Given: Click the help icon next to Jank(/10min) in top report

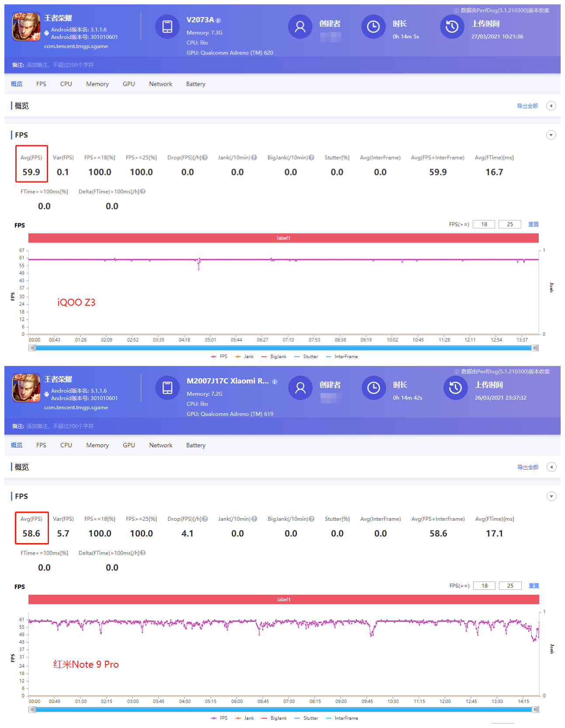Looking at the screenshot, I should point(254,157).
